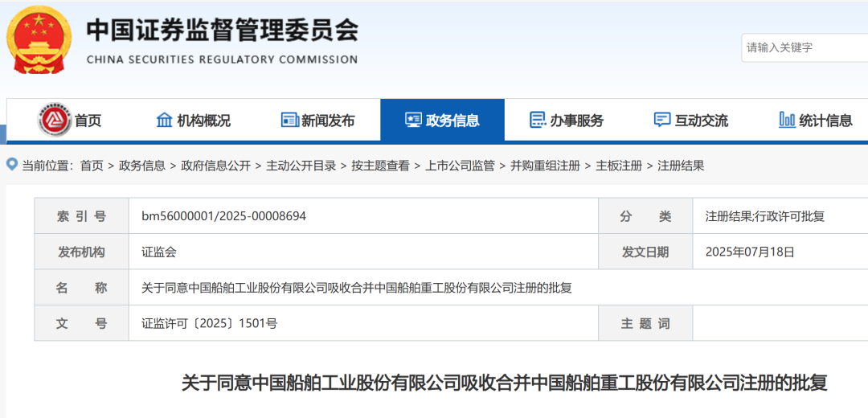Click the 办事服务 document icon
This screenshot has width=868, height=418.
[538, 121]
